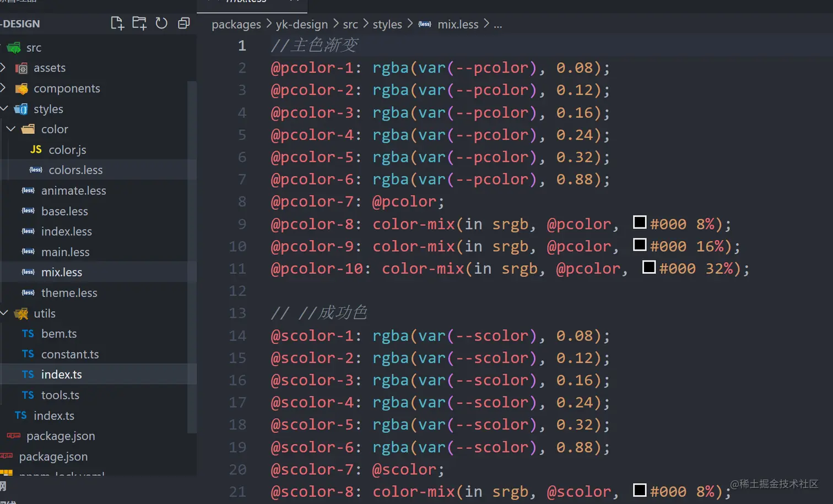Image resolution: width=833 pixels, height=504 pixels.
Task: Click the components folder icon
Action: click(x=21, y=89)
